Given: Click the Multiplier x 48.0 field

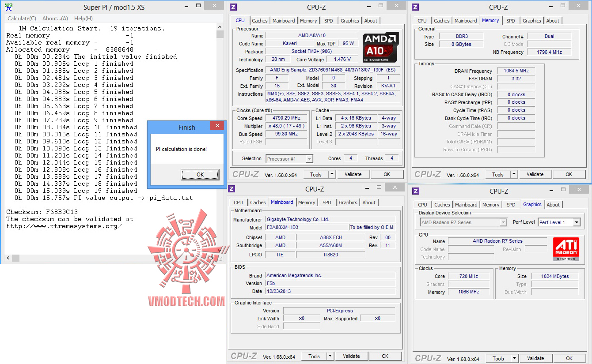Looking at the screenshot, I should tap(286, 126).
